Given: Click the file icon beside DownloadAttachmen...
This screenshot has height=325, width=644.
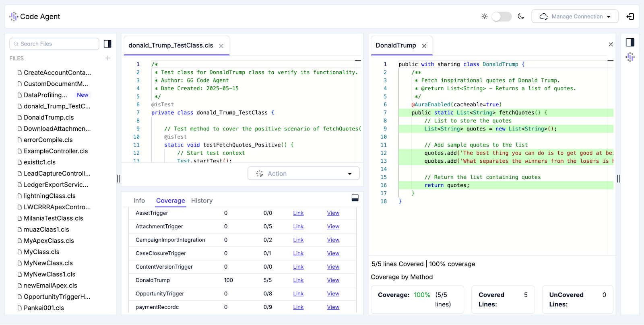Looking at the screenshot, I should tap(20, 129).
